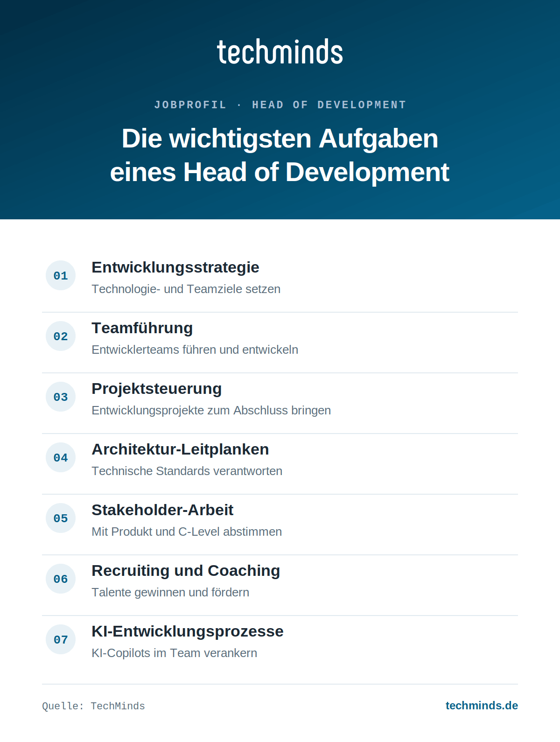560x742 pixels.
Task: Select the 'Stakeholder-Arbeit' heading
Action: (x=162, y=510)
